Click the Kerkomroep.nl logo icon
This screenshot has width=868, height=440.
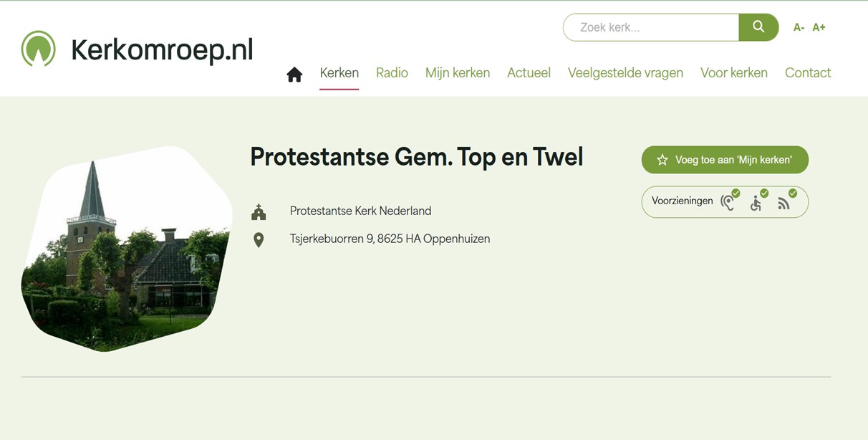tap(38, 49)
